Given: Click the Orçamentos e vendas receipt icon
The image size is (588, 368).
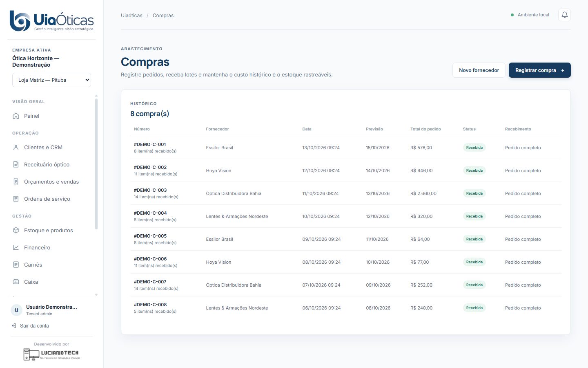Looking at the screenshot, I should click(x=16, y=182).
